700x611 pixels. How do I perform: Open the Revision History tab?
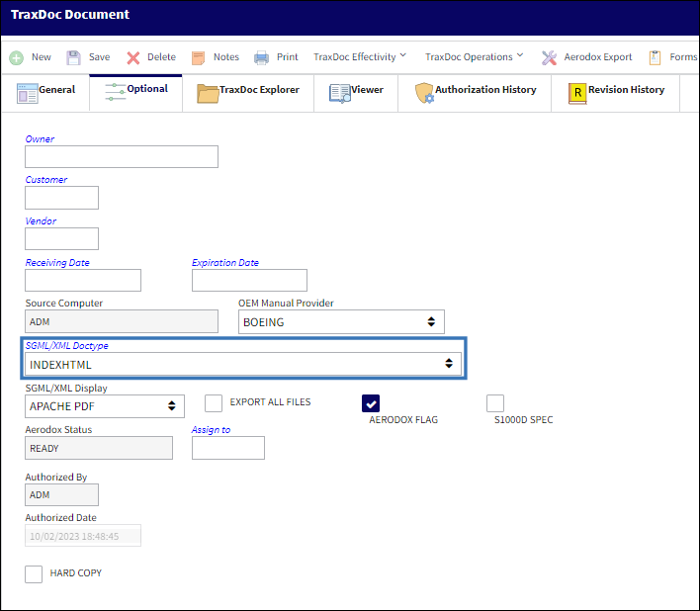coord(616,93)
